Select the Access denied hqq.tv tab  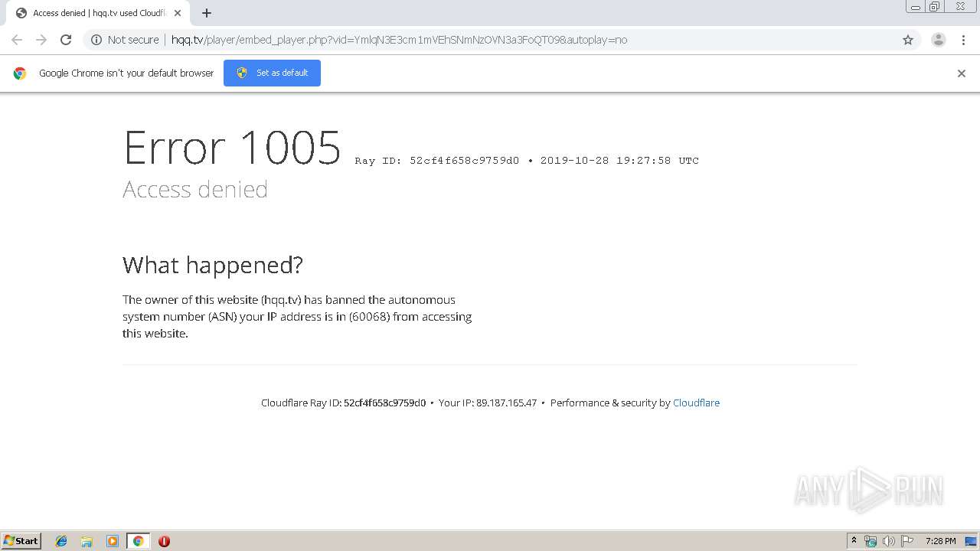[98, 13]
